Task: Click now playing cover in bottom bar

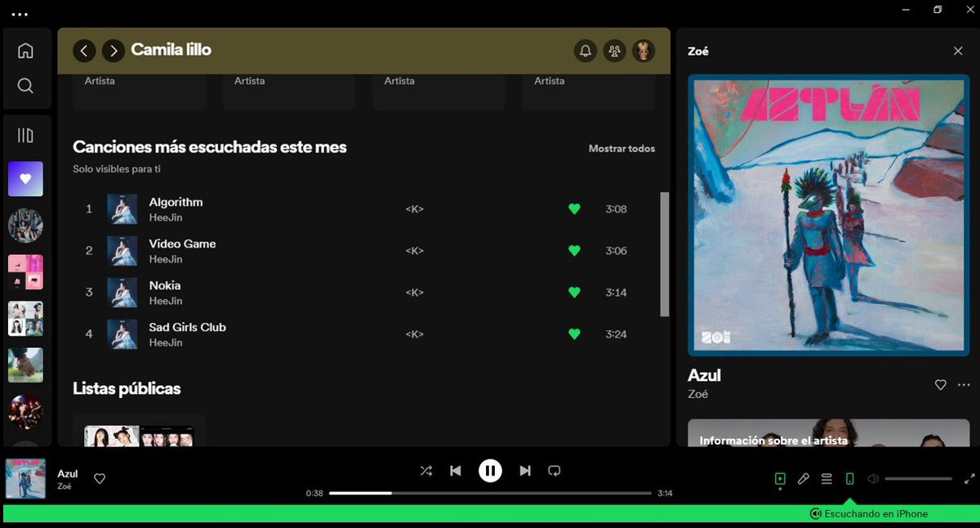Action: (25, 479)
